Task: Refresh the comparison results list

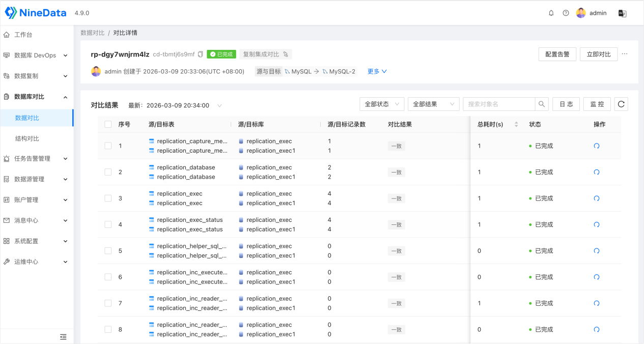Action: pyautogui.click(x=621, y=104)
